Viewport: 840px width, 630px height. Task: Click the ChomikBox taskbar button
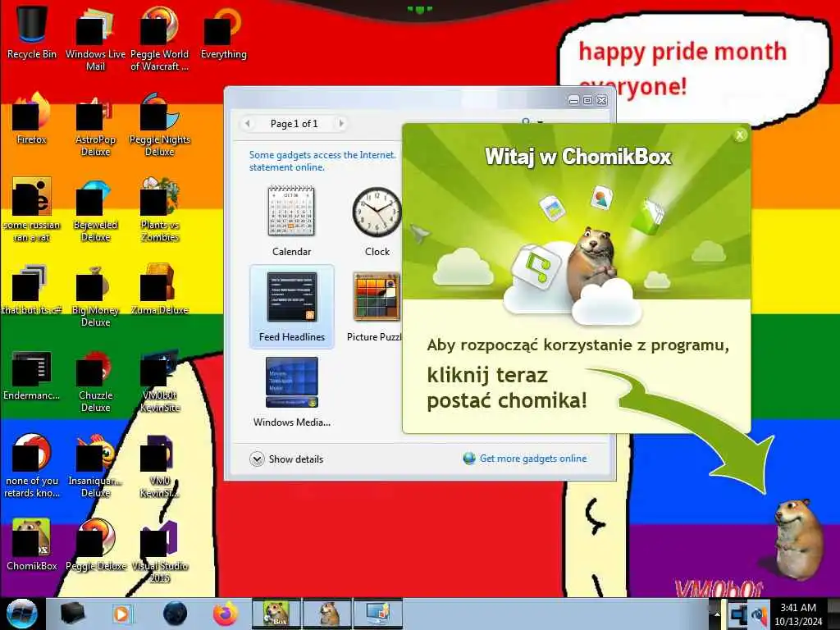(276, 614)
